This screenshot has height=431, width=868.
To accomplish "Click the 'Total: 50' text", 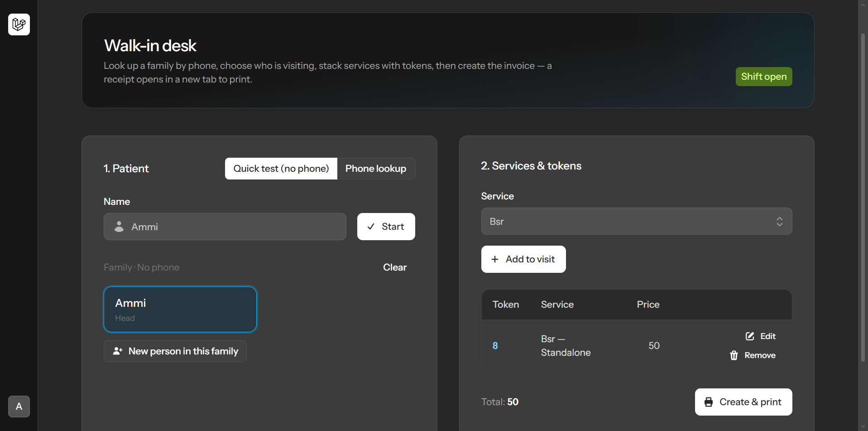I will click(x=500, y=402).
